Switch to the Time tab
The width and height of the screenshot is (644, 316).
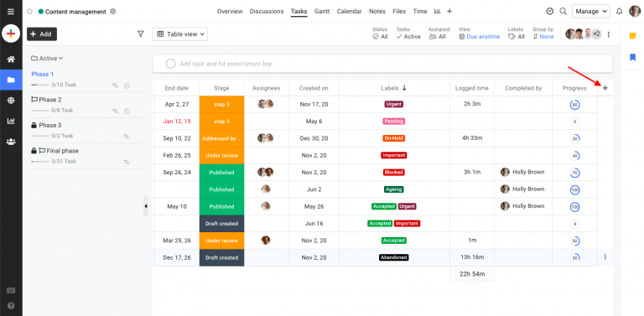[x=420, y=12]
